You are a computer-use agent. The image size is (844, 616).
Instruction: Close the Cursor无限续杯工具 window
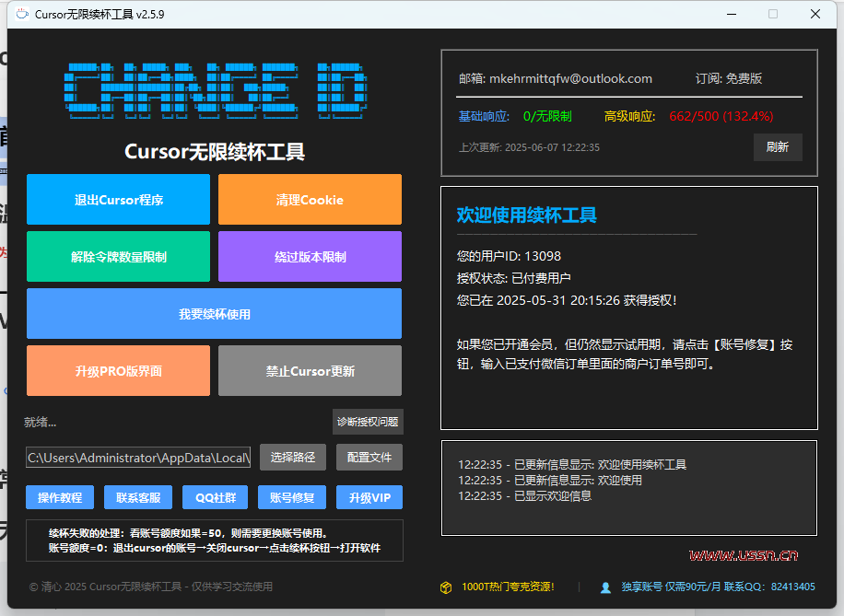[x=815, y=14]
